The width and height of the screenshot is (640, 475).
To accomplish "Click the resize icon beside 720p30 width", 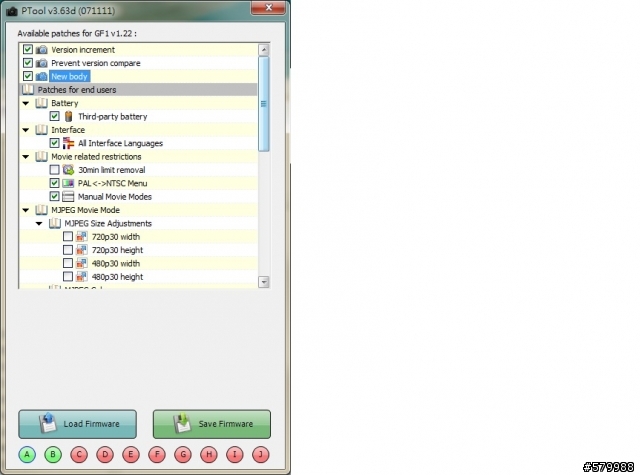I will 82,237.
